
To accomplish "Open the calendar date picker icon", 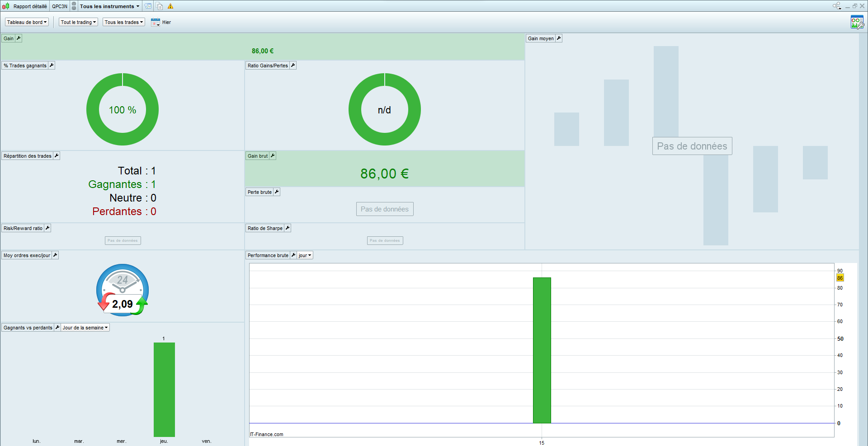I will point(156,22).
